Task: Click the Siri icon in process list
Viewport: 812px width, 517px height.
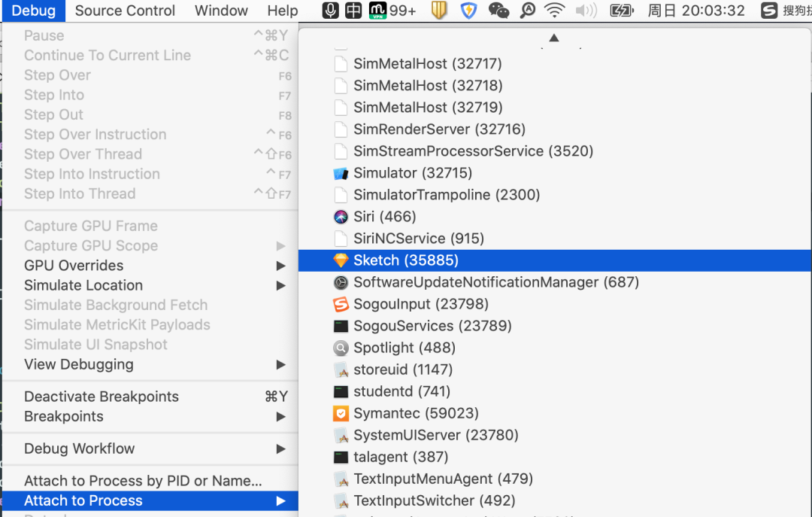Action: [341, 217]
